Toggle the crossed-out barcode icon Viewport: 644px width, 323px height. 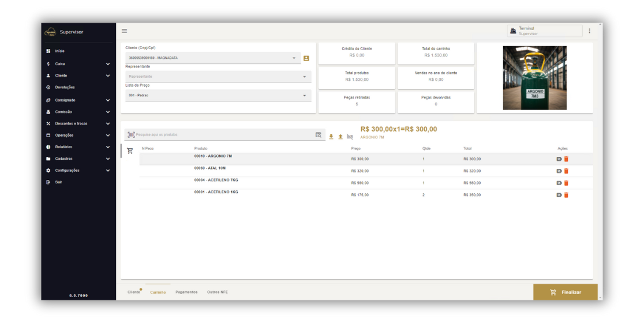(350, 137)
